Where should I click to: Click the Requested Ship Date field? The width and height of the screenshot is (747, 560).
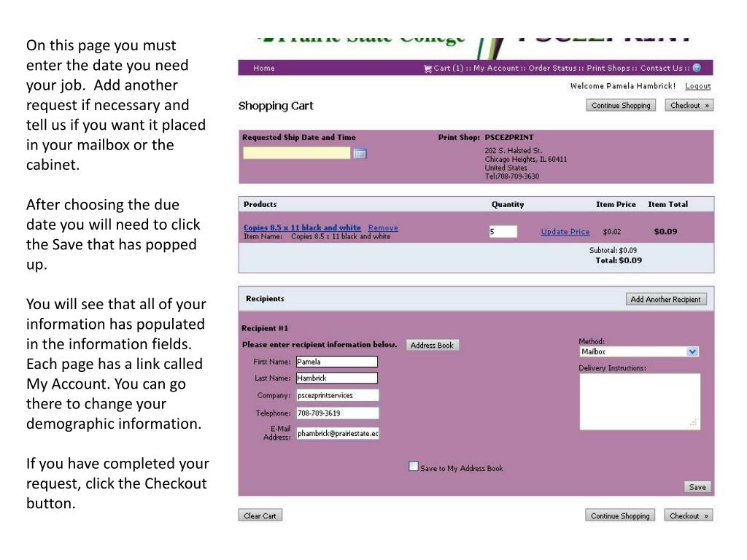tap(297, 153)
